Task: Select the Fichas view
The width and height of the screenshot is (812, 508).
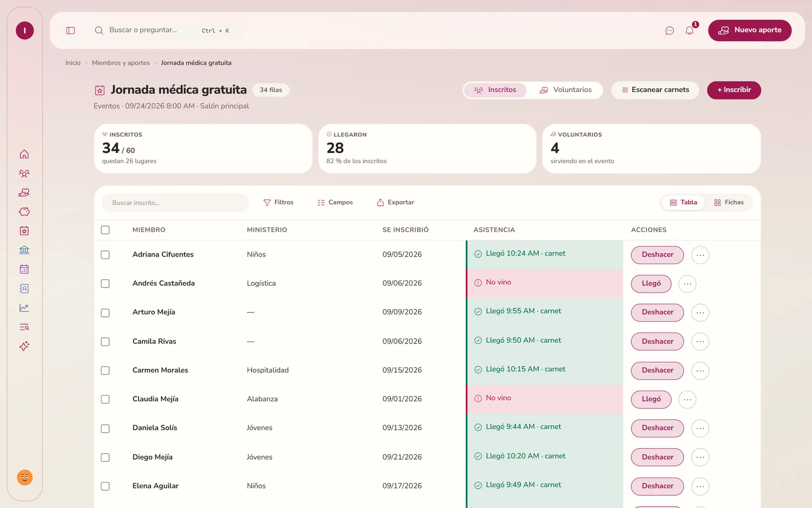Action: click(x=729, y=202)
